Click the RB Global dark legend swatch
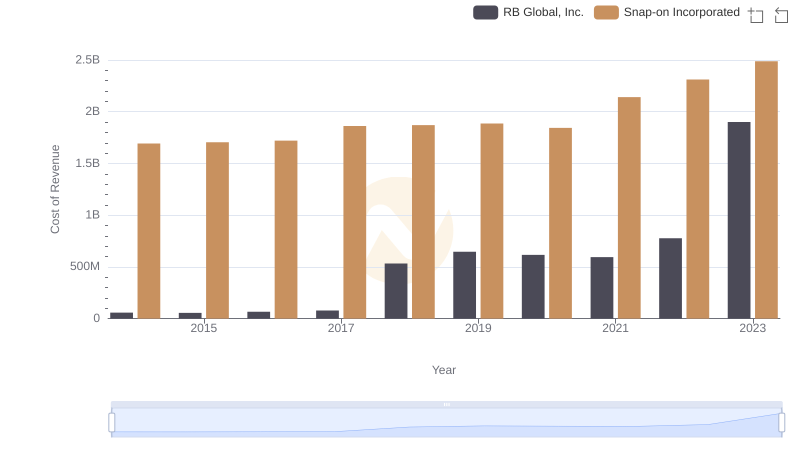Image resolution: width=800 pixels, height=461 pixels. (x=485, y=12)
